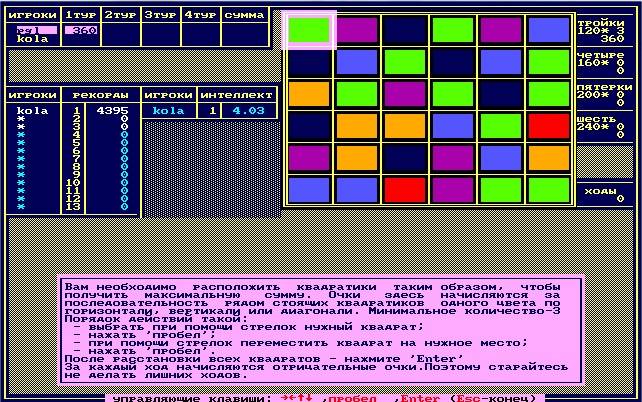Click the Esc-конец exit hint
The height and width of the screenshot is (402, 642).
[x=493, y=398]
